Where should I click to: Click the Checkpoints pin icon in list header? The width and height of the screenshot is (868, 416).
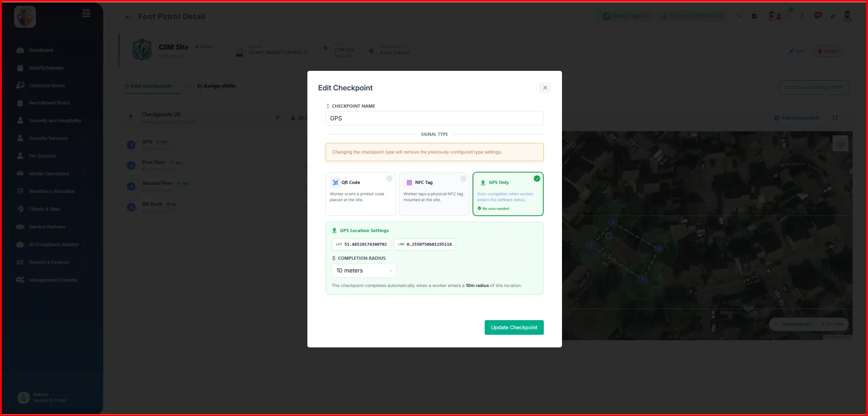pos(131,117)
